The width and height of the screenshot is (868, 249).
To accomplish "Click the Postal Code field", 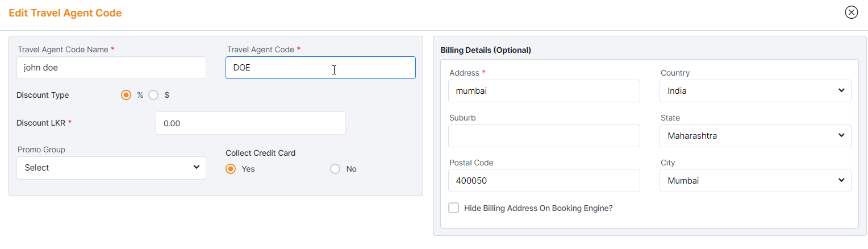I will pyautogui.click(x=544, y=181).
